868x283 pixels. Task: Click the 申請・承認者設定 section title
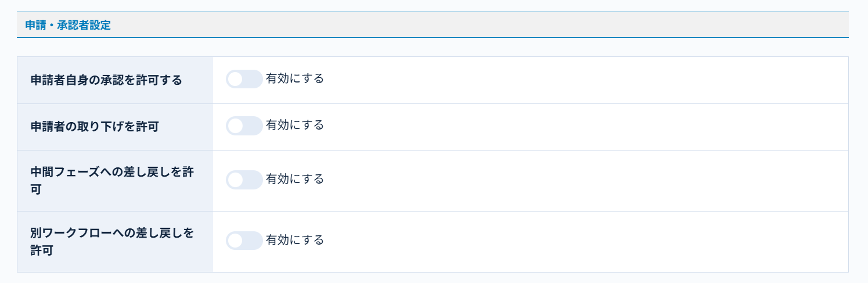(68, 26)
